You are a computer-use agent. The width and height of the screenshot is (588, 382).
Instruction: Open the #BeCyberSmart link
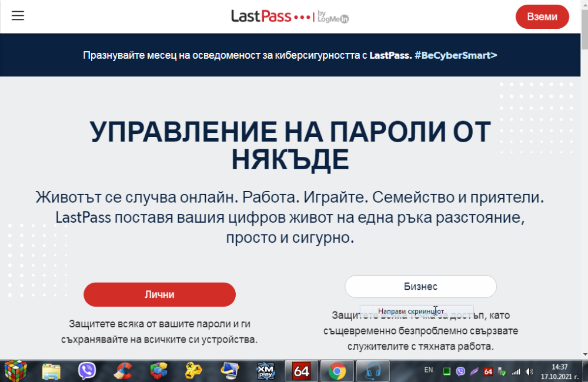[x=456, y=55]
